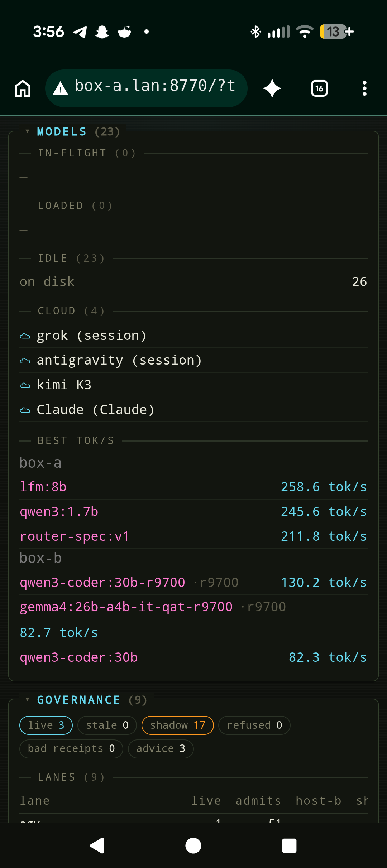Tap the cloud icon next to grok
387x868 pixels.
coord(25,336)
